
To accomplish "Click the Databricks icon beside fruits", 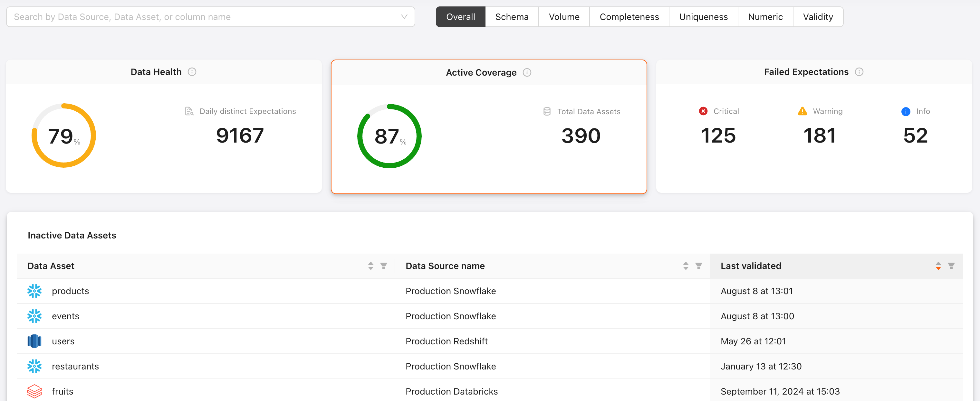I will [x=34, y=391].
